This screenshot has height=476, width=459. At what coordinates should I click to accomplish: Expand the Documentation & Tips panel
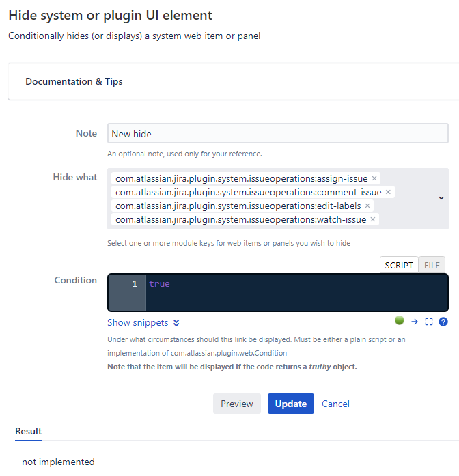pos(234,81)
